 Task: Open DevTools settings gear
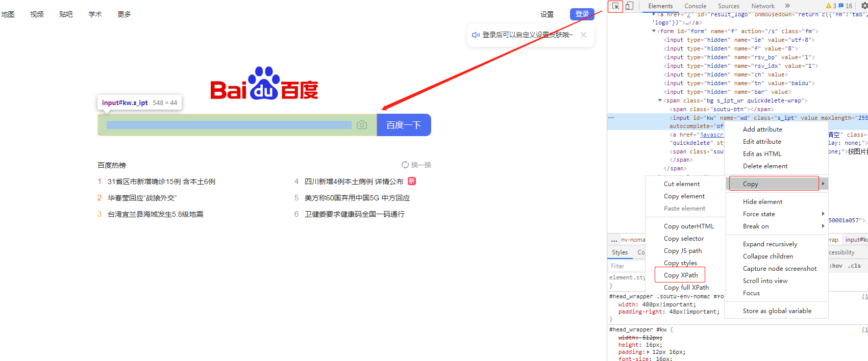(x=864, y=6)
